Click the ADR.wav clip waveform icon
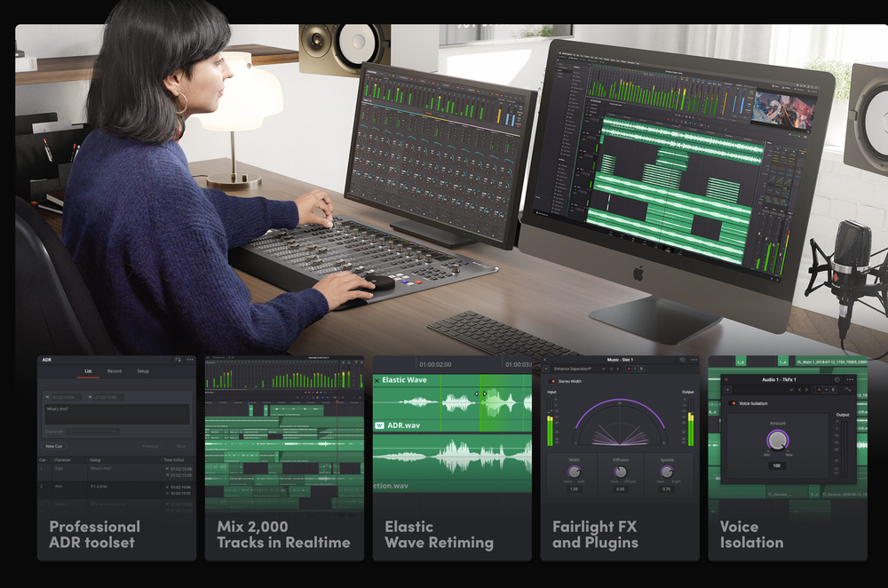 click(379, 425)
